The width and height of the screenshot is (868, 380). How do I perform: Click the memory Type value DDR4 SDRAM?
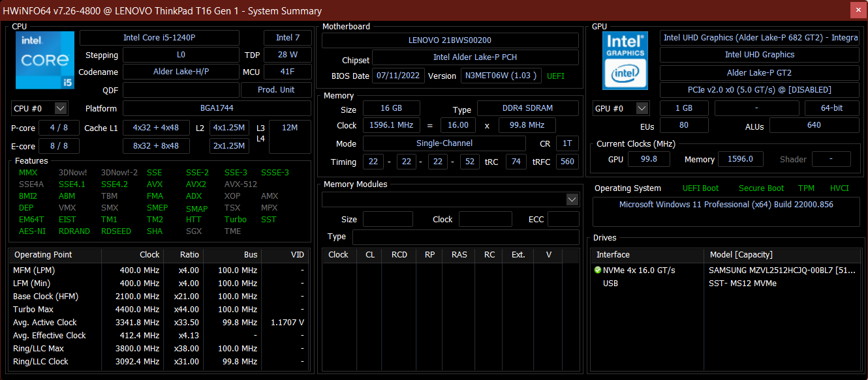click(x=528, y=108)
